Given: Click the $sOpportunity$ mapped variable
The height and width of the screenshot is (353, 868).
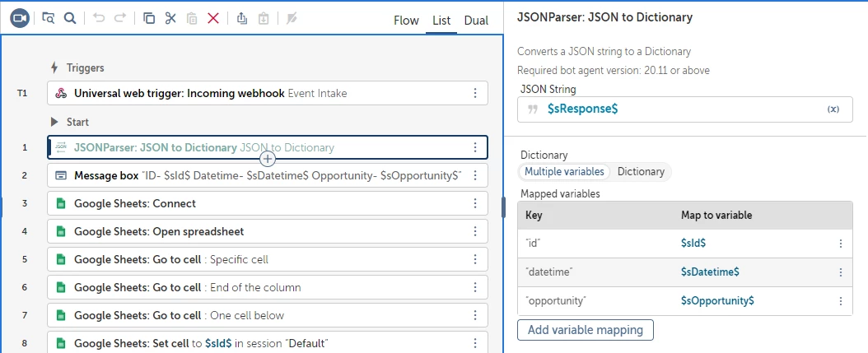Looking at the screenshot, I should pyautogui.click(x=717, y=301).
